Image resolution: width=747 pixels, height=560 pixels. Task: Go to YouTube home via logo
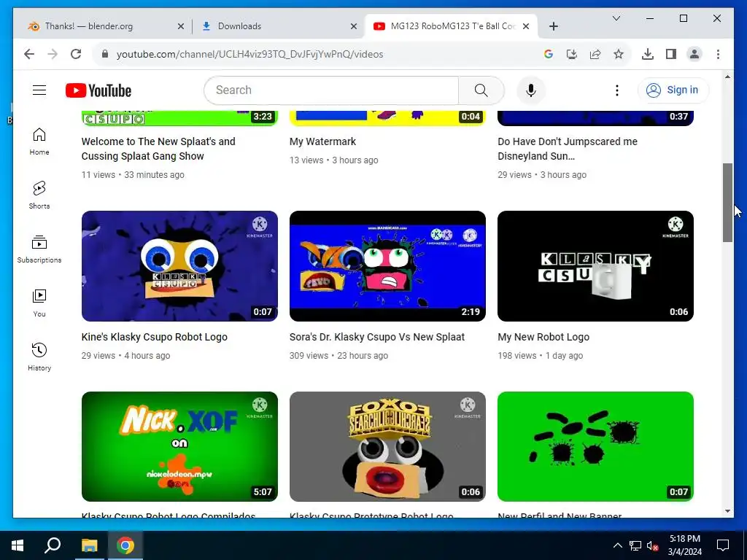pyautogui.click(x=98, y=90)
